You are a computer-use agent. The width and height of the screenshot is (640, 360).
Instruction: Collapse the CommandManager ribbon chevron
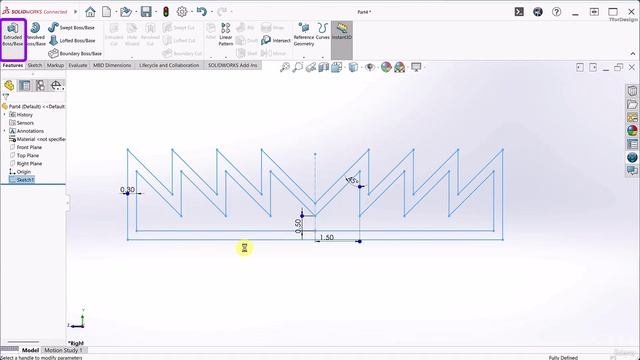pos(633,54)
